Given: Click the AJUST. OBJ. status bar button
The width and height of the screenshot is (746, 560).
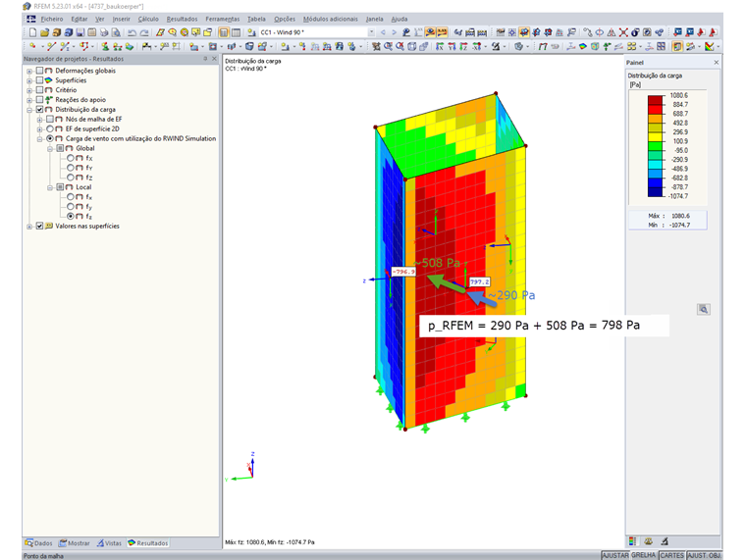Looking at the screenshot, I should 704,555.
